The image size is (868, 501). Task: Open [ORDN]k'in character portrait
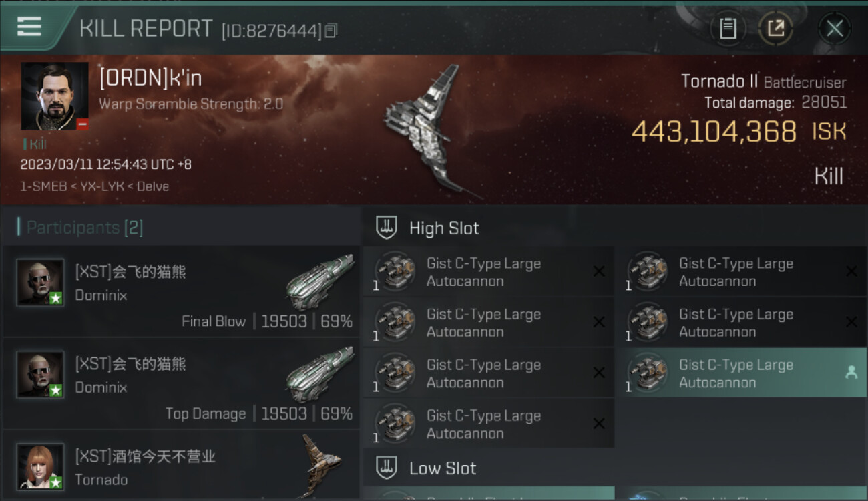tap(55, 96)
